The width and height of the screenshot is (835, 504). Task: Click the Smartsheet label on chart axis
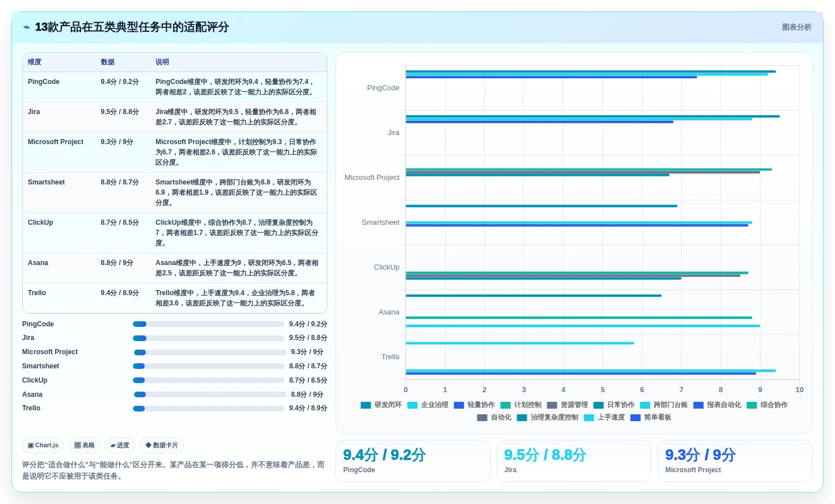[x=380, y=222]
